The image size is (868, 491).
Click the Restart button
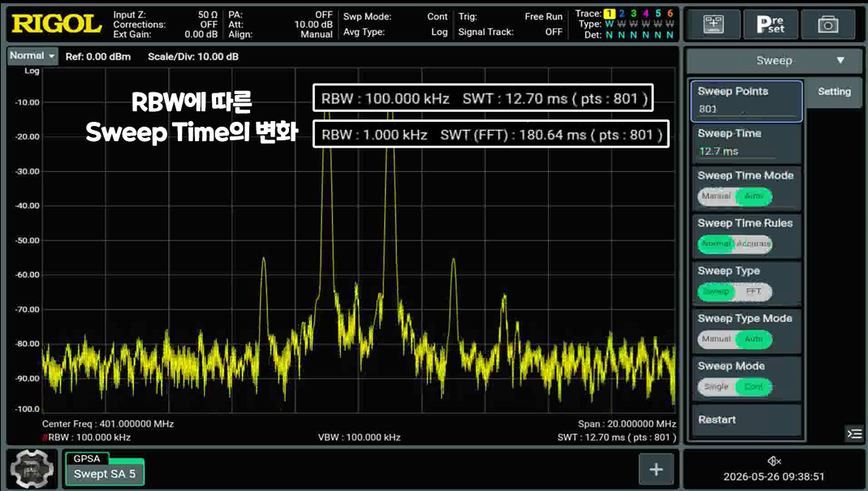click(746, 420)
